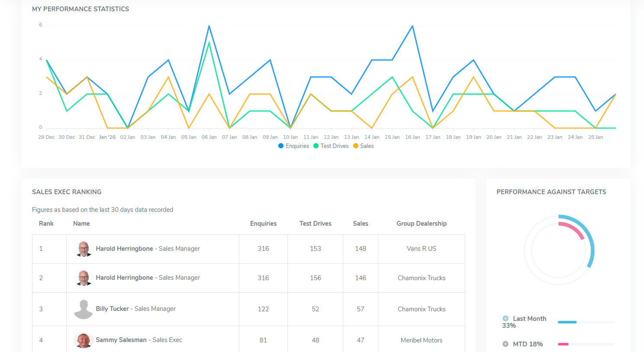Sort by the Enquiries table column header
This screenshot has width=644, height=352.
[263, 224]
